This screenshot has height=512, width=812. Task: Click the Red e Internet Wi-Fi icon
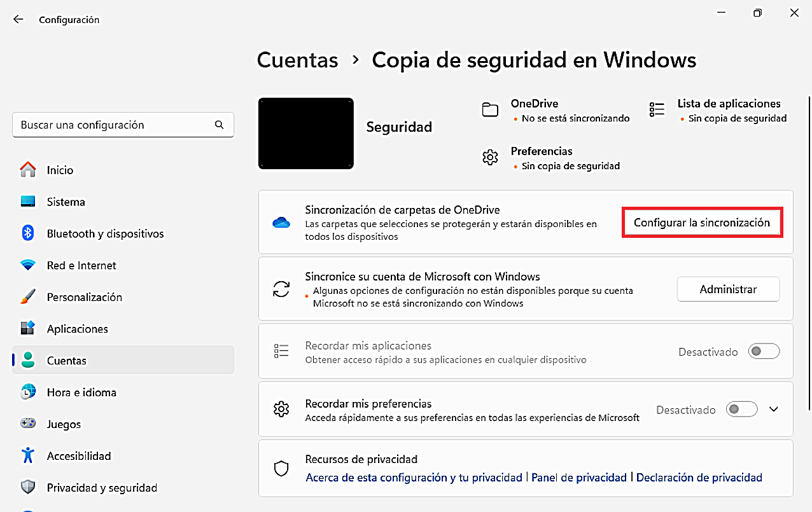tap(28, 265)
